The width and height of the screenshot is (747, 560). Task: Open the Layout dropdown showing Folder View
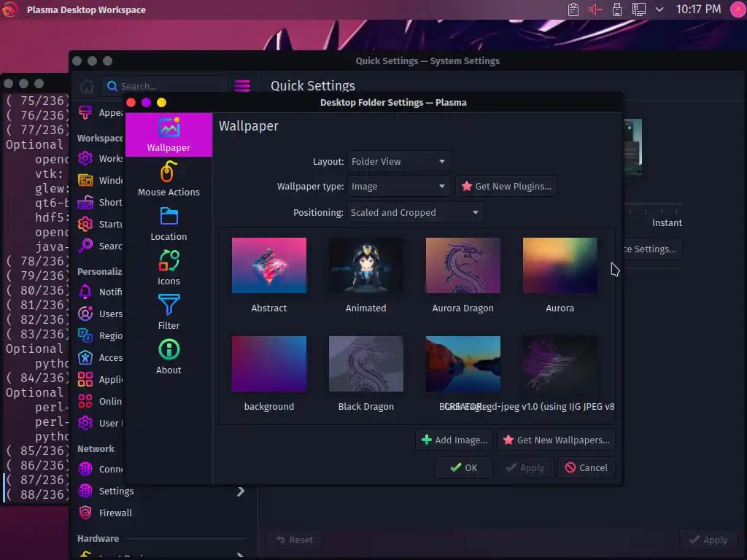[399, 161]
